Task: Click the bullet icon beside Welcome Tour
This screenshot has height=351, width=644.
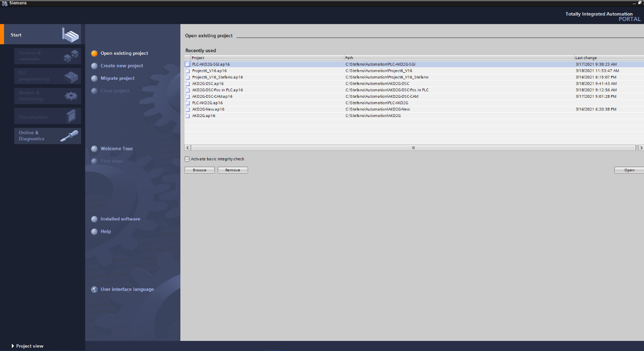Action: [x=94, y=149]
